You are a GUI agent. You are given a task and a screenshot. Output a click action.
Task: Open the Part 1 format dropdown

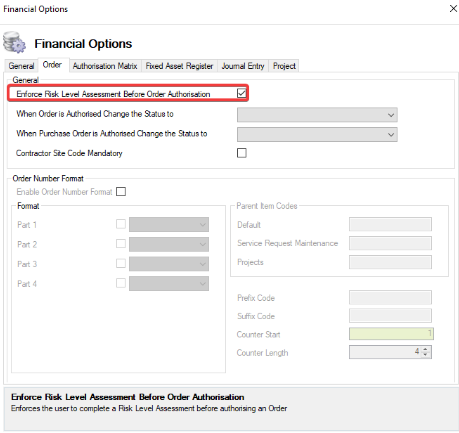point(169,225)
